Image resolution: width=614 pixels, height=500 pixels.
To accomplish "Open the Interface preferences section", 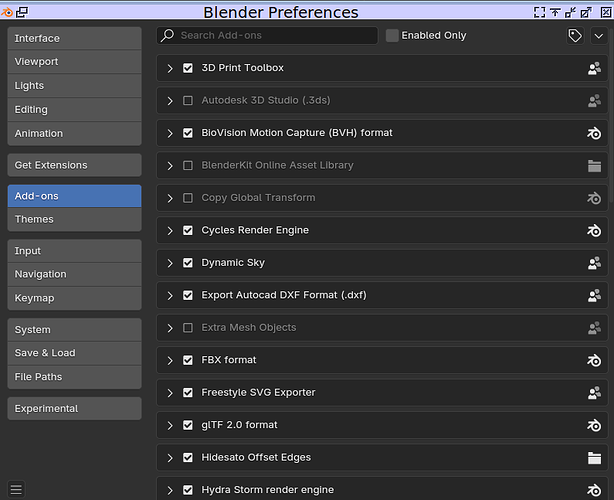I will [x=74, y=38].
